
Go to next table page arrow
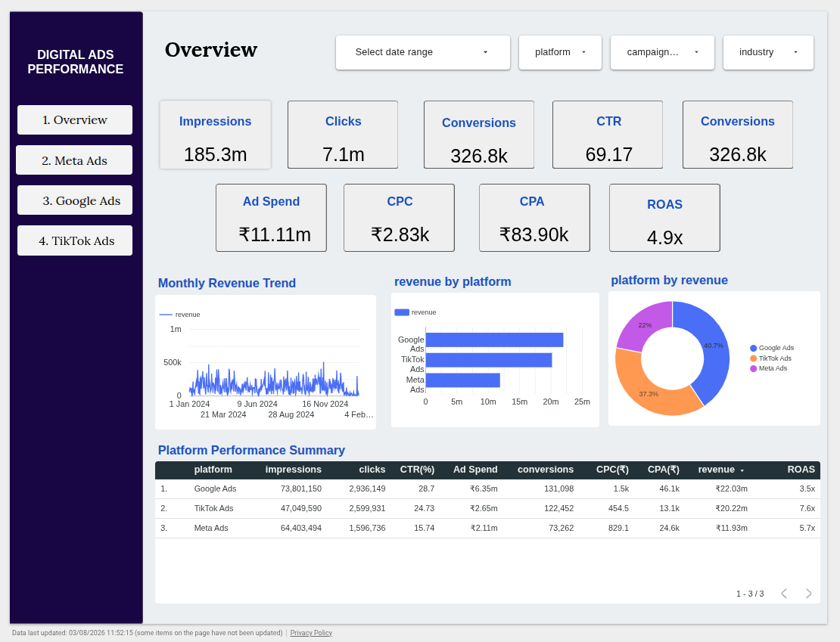tap(808, 594)
